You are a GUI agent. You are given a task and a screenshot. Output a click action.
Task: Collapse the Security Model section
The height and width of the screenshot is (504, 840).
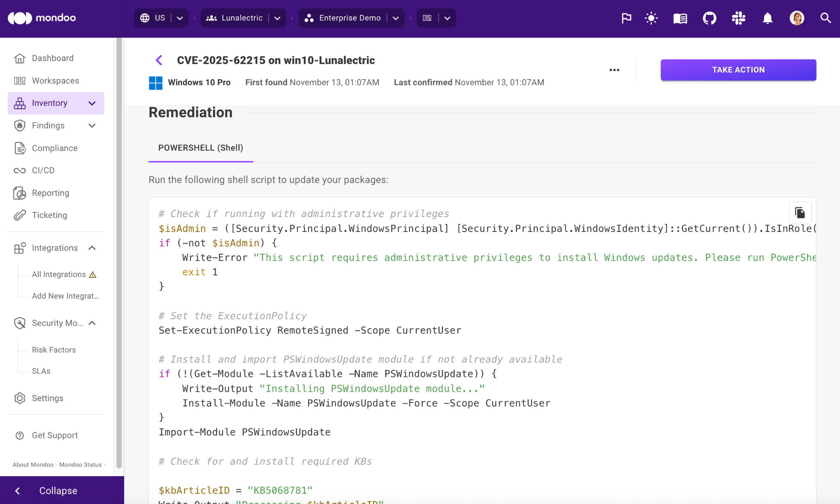(x=92, y=323)
